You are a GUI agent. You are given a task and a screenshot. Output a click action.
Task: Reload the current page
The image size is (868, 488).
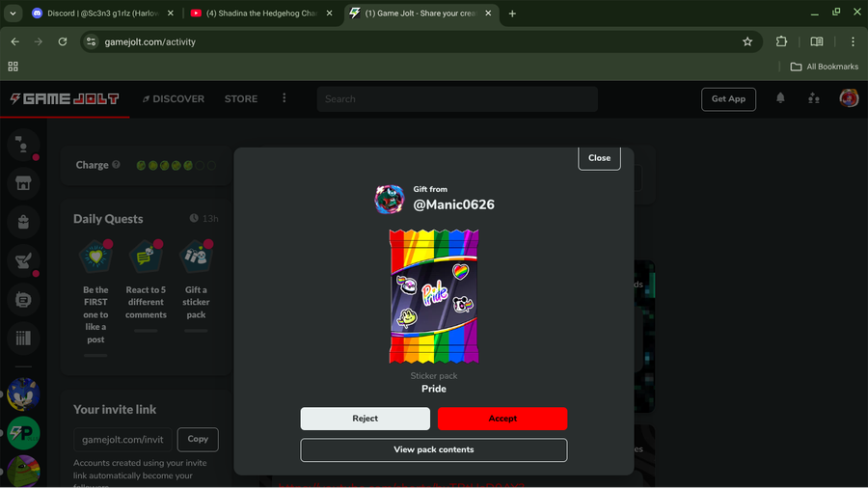pyautogui.click(x=63, y=42)
